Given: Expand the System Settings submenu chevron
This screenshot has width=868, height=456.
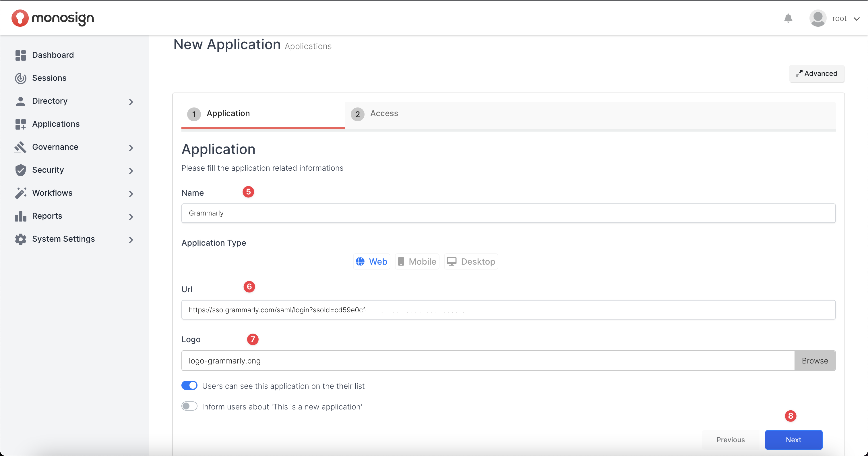Looking at the screenshot, I should point(131,240).
